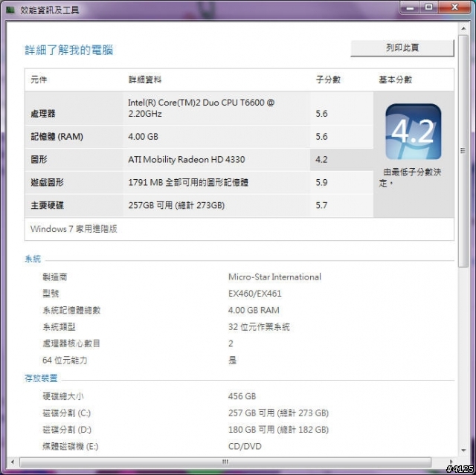Close the 效能資訊及工具 window

point(454,7)
